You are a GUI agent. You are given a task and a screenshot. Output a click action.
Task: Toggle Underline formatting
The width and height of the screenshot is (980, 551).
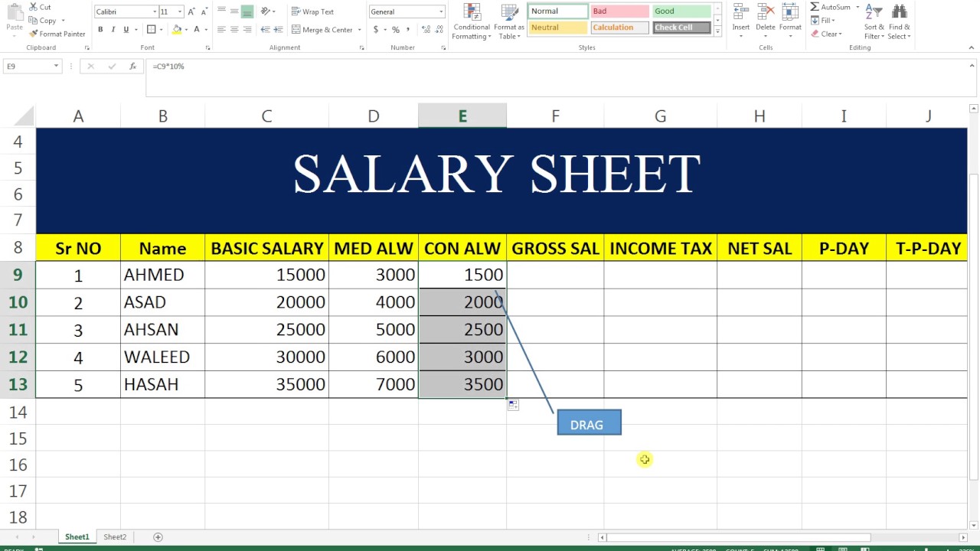tap(126, 29)
